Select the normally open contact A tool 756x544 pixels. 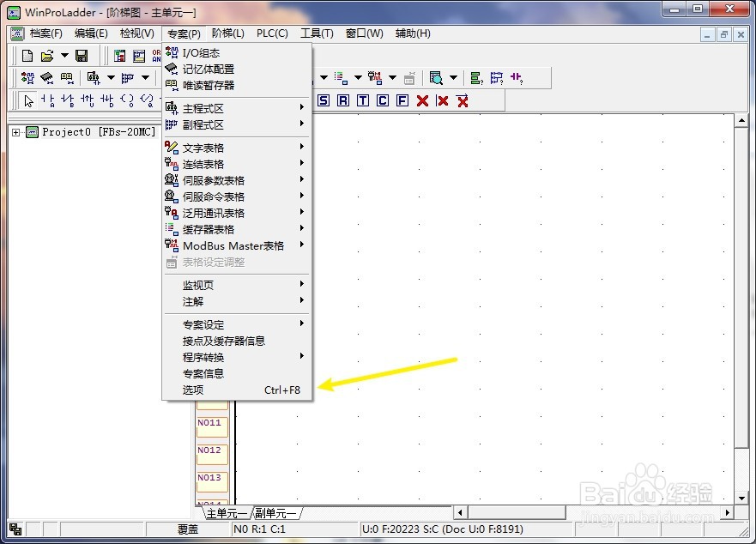[48, 100]
